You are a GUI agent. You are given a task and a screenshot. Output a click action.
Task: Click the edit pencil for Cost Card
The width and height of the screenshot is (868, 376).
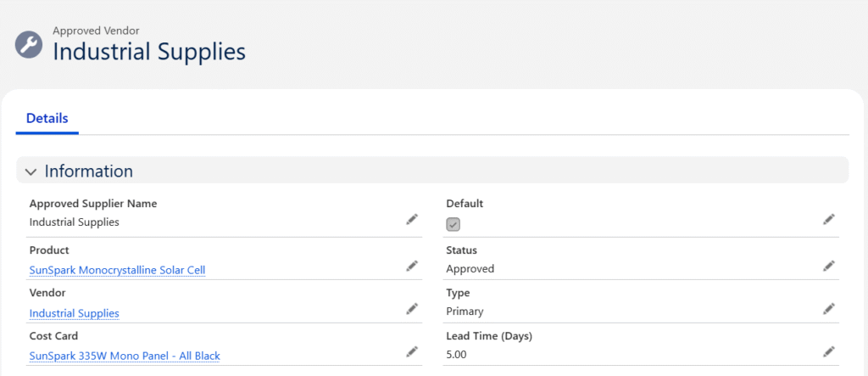pyautogui.click(x=412, y=351)
